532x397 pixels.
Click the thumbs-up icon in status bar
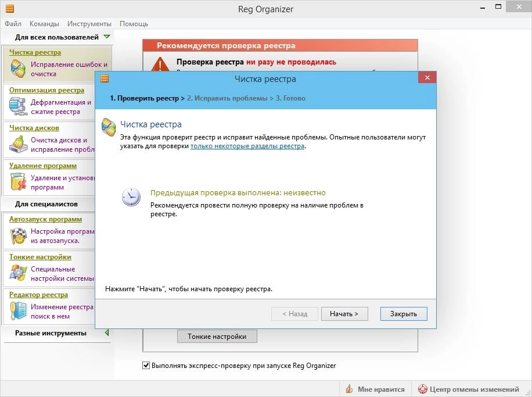(x=349, y=389)
